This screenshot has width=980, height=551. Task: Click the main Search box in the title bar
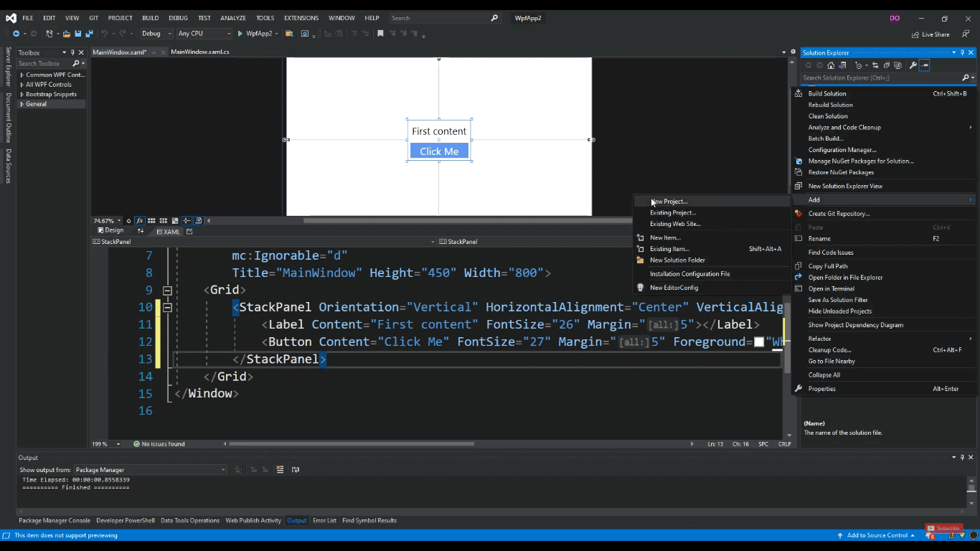(x=445, y=18)
